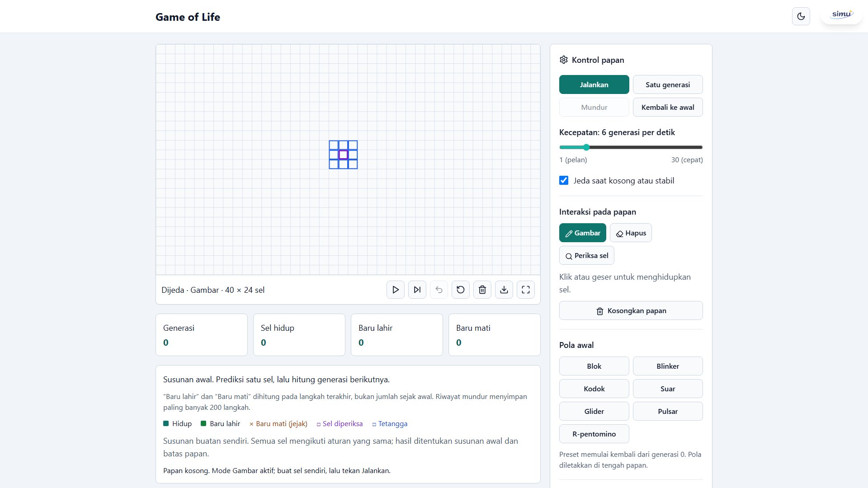Click the Jalankan button

coord(594,84)
